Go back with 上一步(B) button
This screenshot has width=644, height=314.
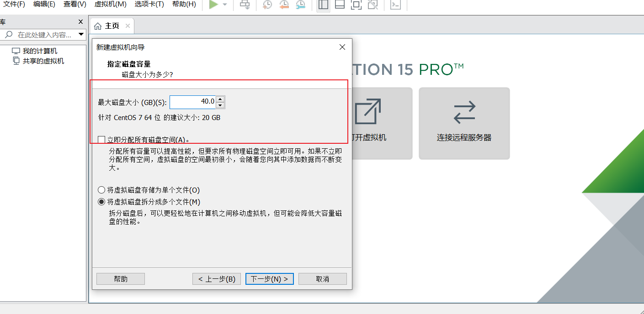pos(217,279)
